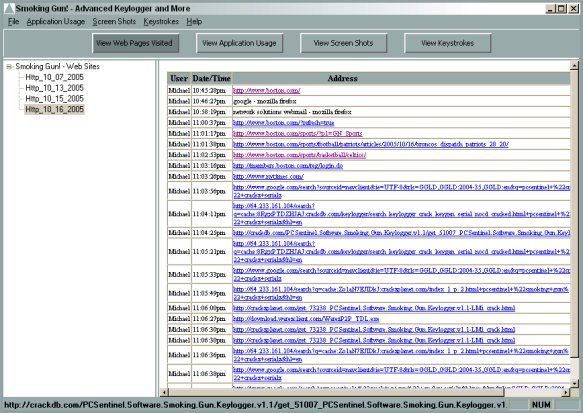The image size is (583, 413).
Task: Open nytimes.com link at 11:03:26pm
Action: pos(268,177)
